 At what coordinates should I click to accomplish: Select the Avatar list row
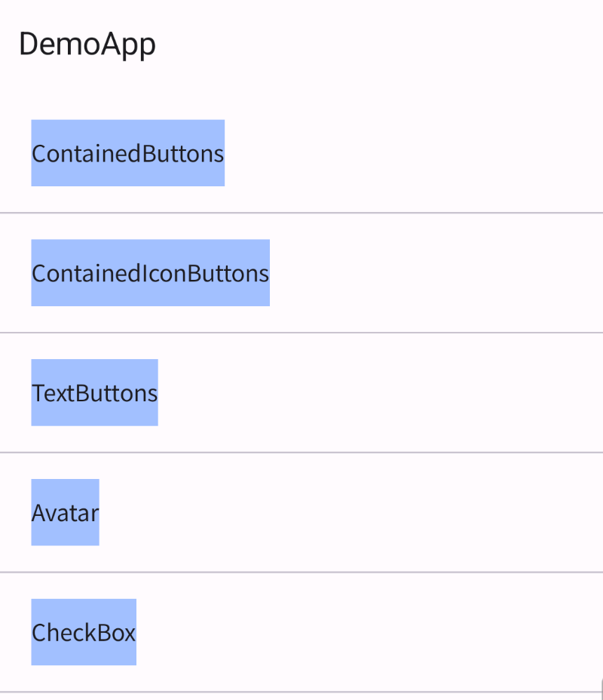[301, 511]
